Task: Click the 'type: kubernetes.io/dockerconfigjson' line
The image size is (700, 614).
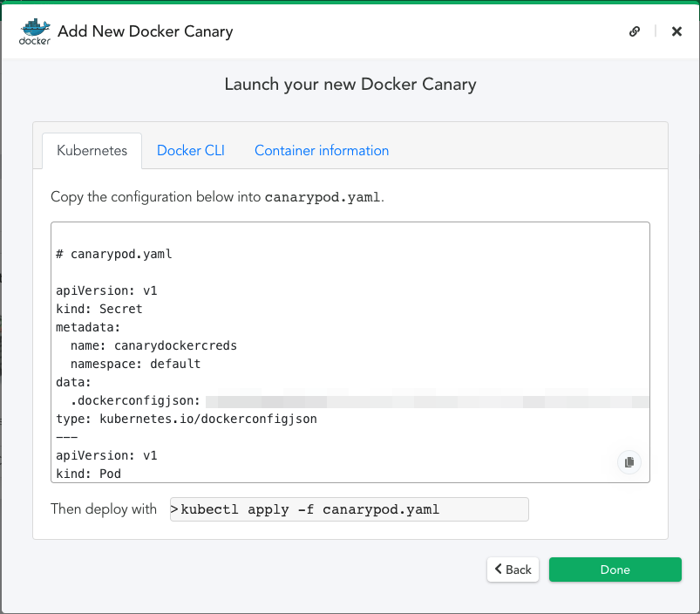Action: [186, 419]
